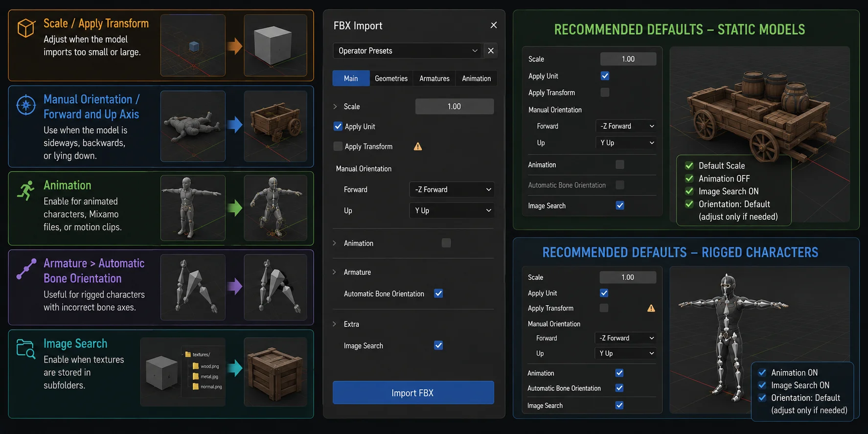Toggle Image Search in Static Models panel
Screen dimensions: 868x434
(x=620, y=206)
